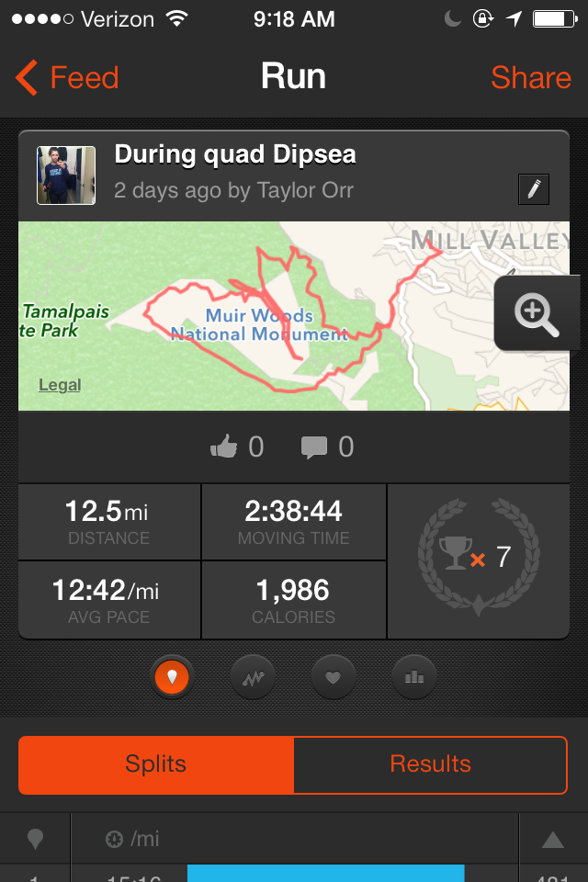Screen dimensions: 588x882
Task: Select the Splits tab
Action: click(x=156, y=763)
